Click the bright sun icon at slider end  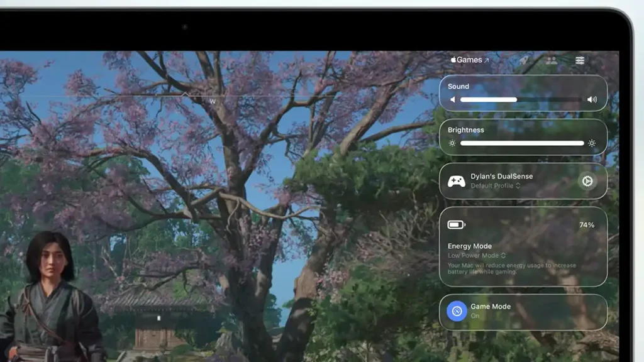point(592,143)
